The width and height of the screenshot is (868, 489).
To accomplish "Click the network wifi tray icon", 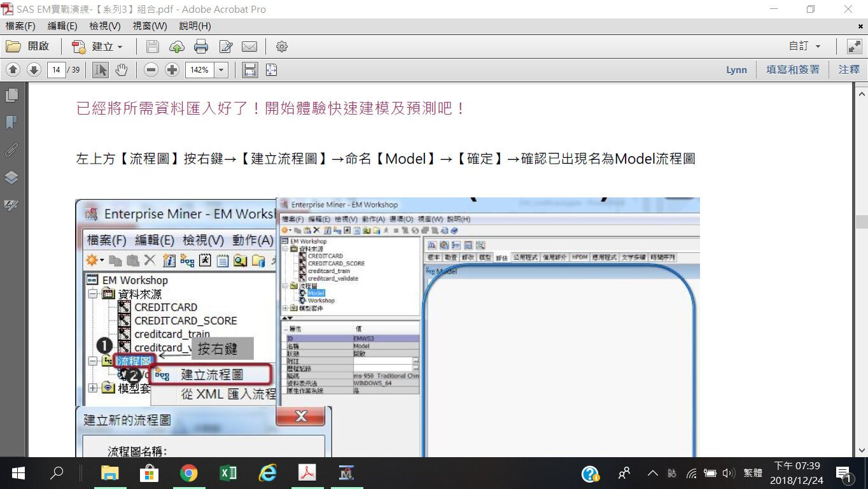I will point(692,473).
